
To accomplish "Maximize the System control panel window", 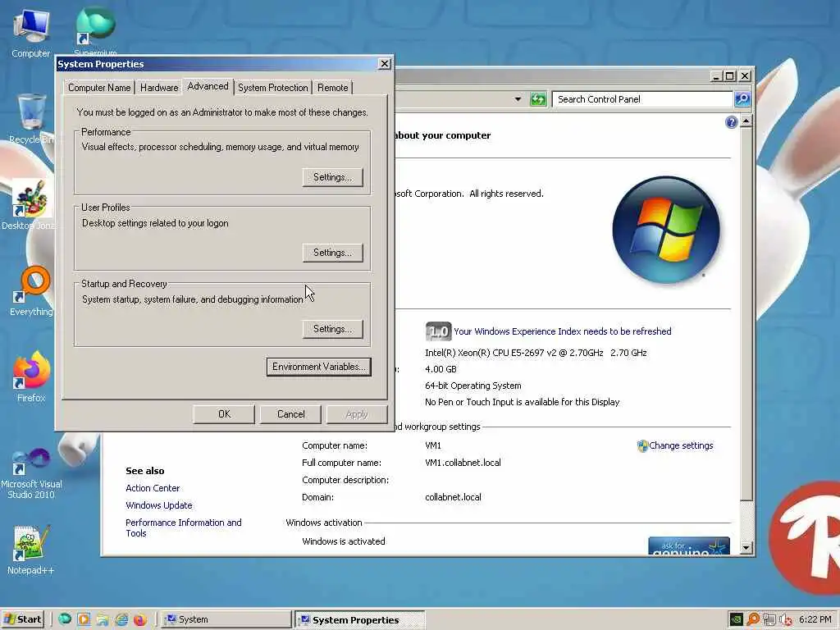I will coord(729,76).
